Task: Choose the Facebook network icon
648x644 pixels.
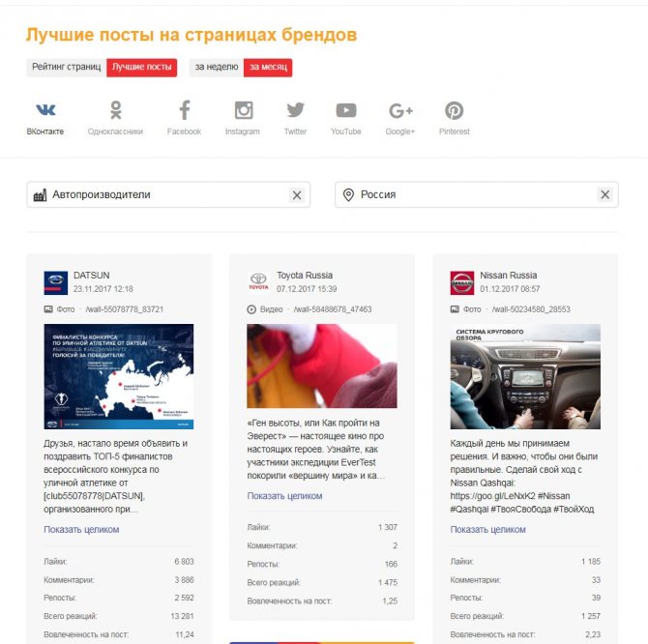Action: coord(185,110)
